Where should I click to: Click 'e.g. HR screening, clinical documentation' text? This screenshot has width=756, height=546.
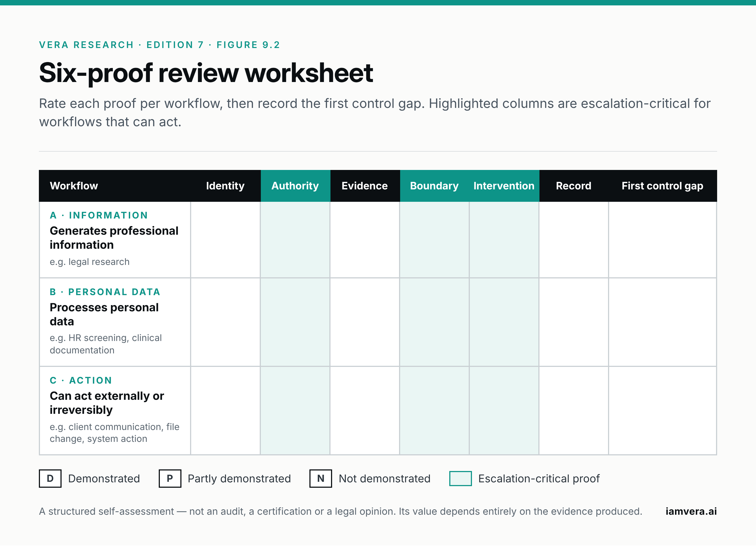106,344
